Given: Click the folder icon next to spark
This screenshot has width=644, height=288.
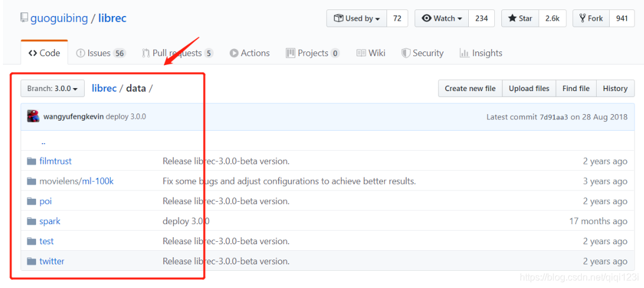Looking at the screenshot, I should coord(31,221).
